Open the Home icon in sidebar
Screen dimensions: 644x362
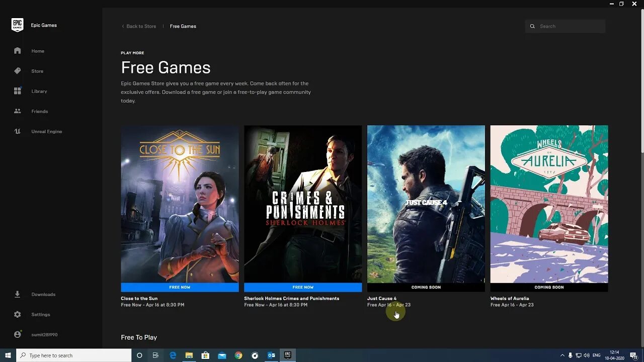click(18, 51)
